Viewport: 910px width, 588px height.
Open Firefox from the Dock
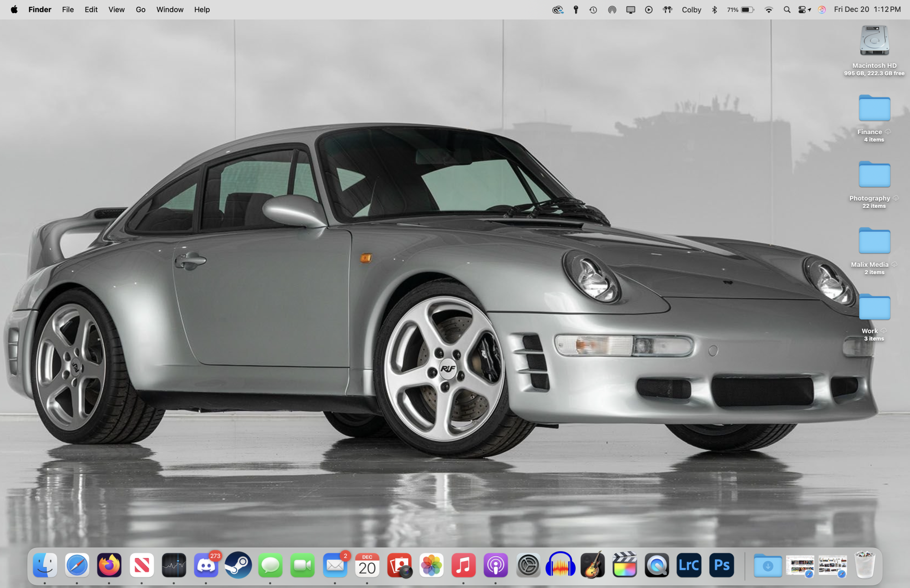[109, 565]
